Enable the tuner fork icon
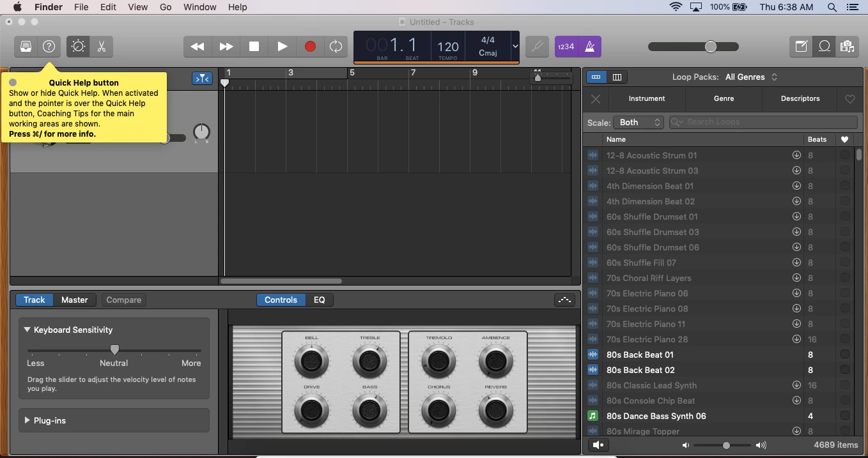Screen dimensions: 868x458 tap(538, 47)
